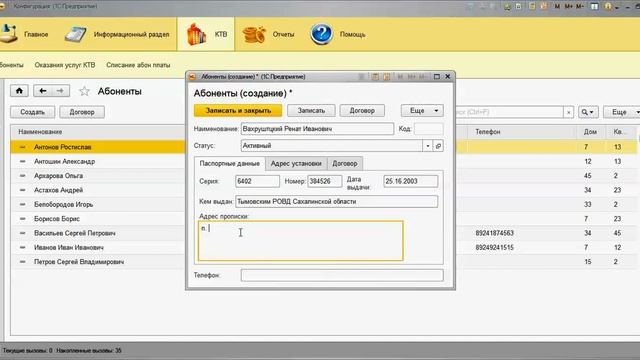Open the calculator icon in dialog title bar
Image resolution: width=640 pixels, height=360 pixels.
click(375, 77)
